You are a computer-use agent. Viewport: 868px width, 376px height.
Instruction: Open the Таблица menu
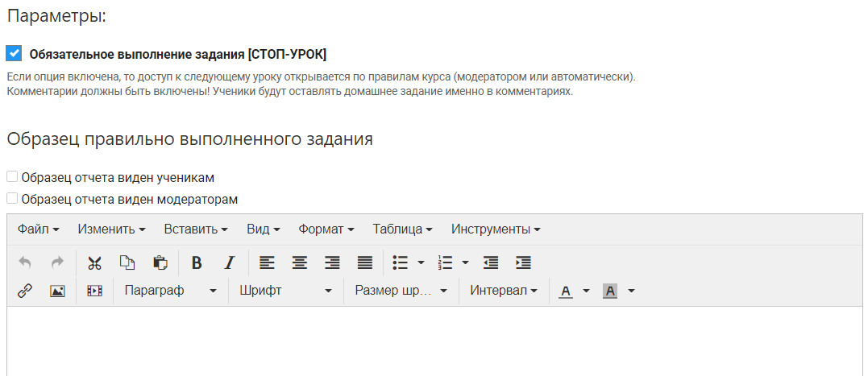tap(402, 229)
